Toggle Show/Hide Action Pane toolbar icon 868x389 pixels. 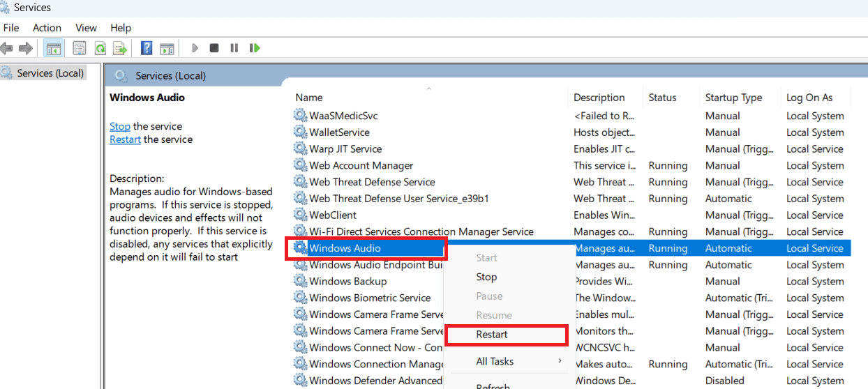pos(167,48)
